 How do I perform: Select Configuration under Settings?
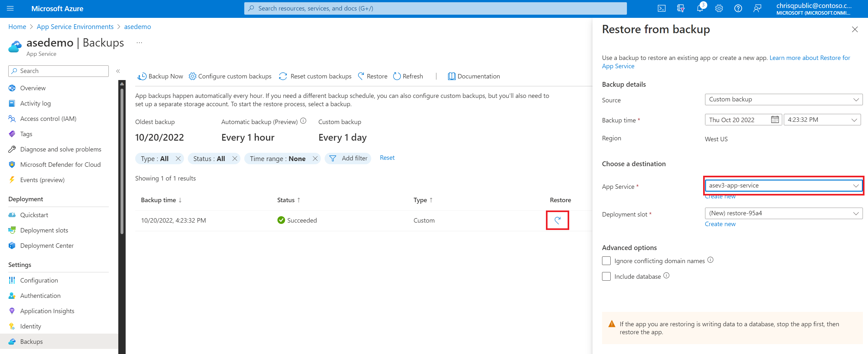pos(39,280)
